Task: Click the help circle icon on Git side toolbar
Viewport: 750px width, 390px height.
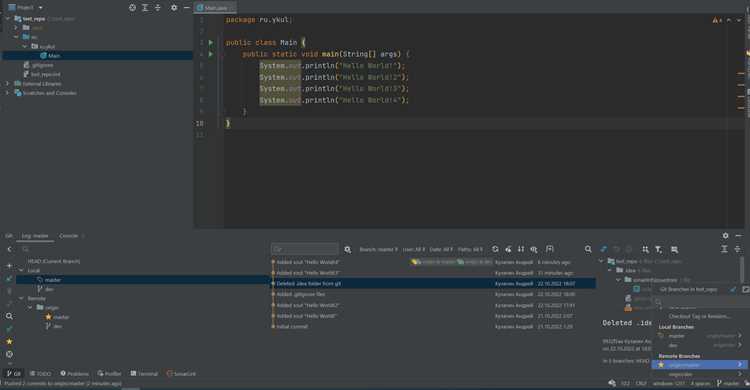Action: tap(9, 355)
